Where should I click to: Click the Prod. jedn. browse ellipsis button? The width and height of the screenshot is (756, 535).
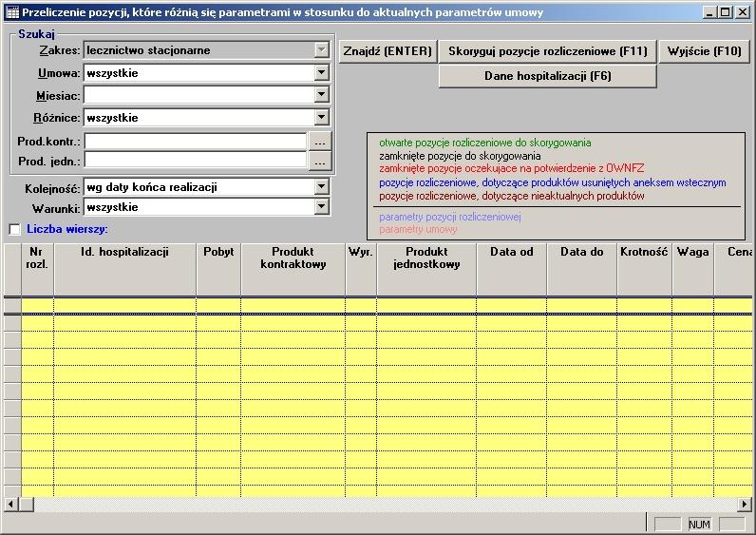(x=320, y=162)
